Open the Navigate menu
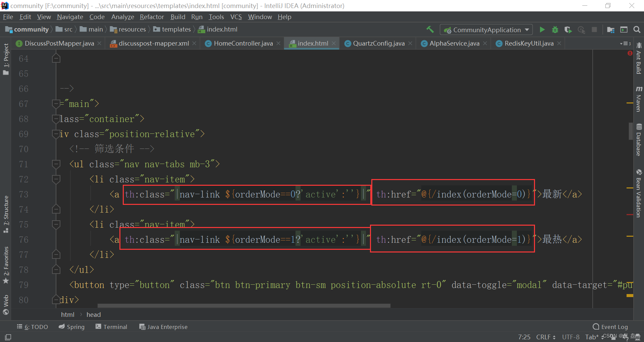644x342 pixels. point(70,17)
